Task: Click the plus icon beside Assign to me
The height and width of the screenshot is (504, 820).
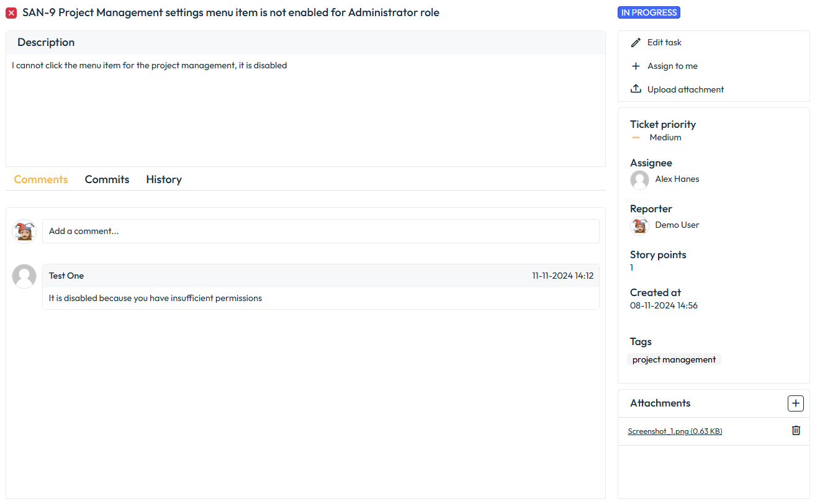Action: click(636, 66)
